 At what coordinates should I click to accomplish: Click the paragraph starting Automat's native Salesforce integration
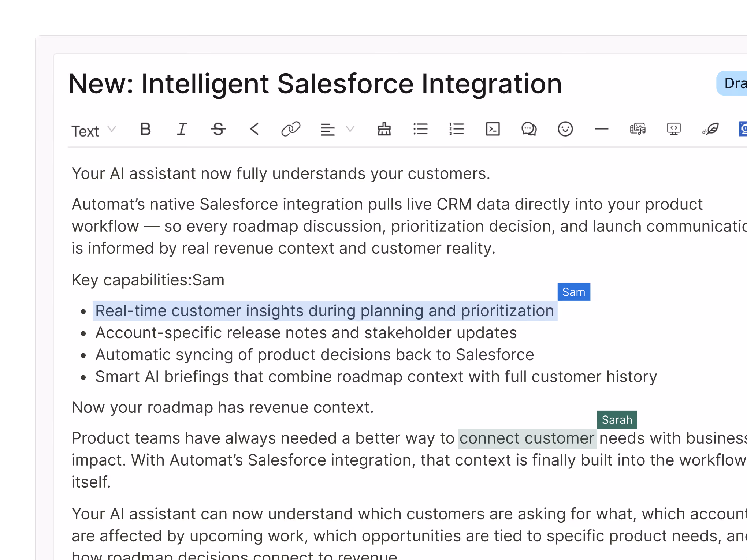click(x=409, y=227)
